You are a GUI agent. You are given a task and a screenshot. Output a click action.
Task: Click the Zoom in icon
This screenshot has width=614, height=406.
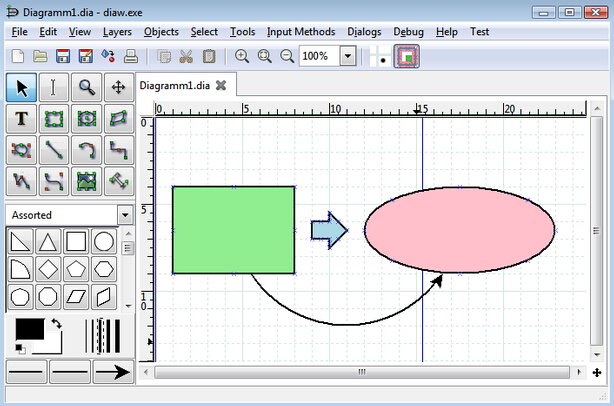242,56
